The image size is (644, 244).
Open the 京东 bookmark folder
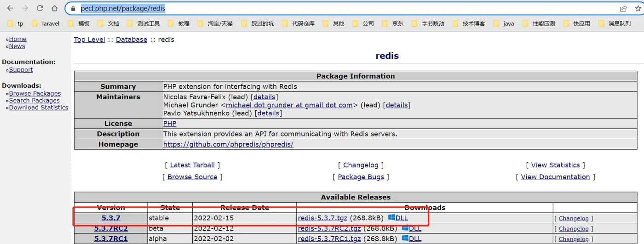[393, 23]
